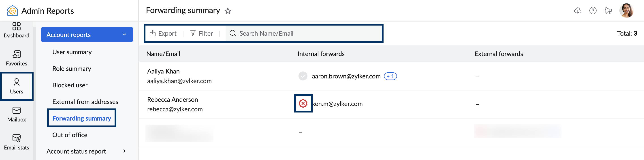Open the user profile avatar
Image resolution: width=644 pixels, height=160 pixels.
click(x=626, y=11)
